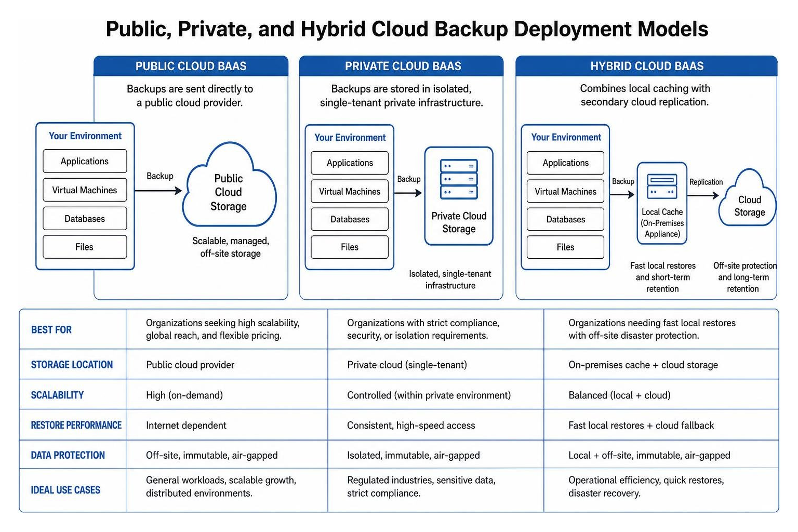Click the hybrid Cloud Storage cloud icon
Screen dimensions: 798x532
pyautogui.click(x=748, y=197)
